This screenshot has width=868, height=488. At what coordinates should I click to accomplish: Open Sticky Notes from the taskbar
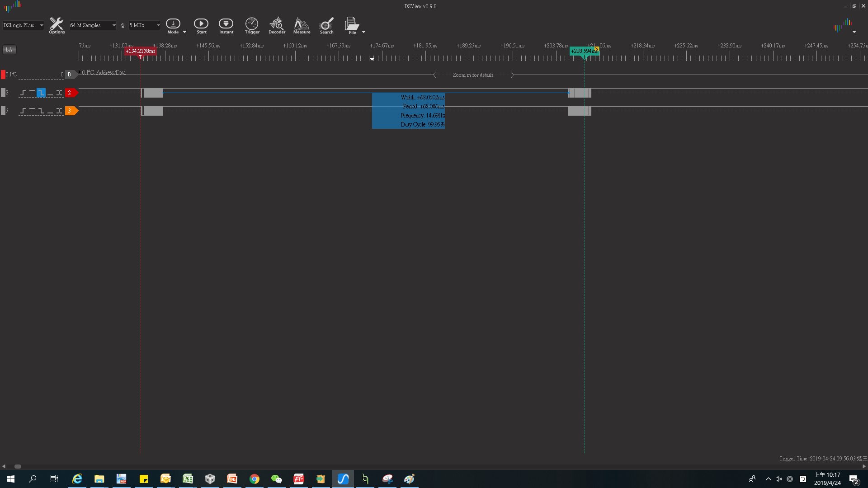click(x=144, y=479)
